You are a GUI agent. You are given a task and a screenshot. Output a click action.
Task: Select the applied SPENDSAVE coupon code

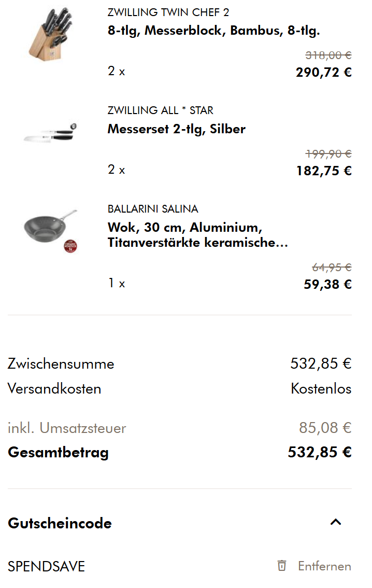coord(46,566)
